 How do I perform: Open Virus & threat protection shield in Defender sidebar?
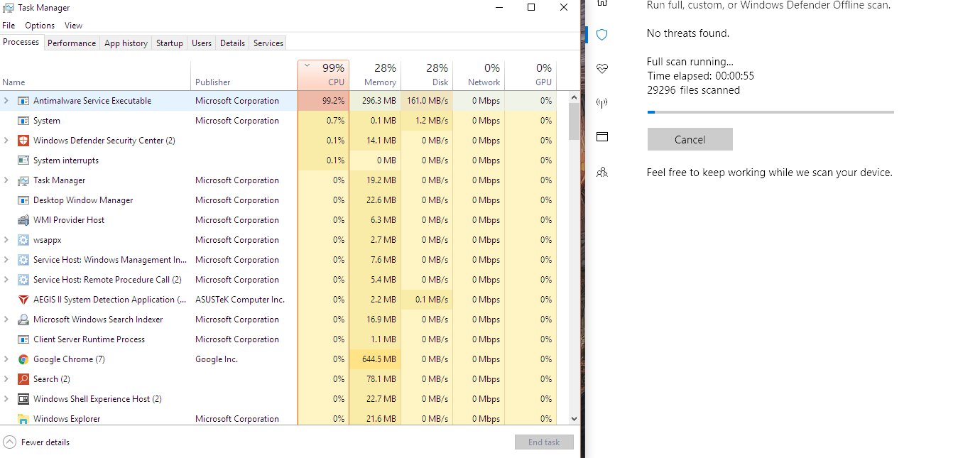pos(602,34)
